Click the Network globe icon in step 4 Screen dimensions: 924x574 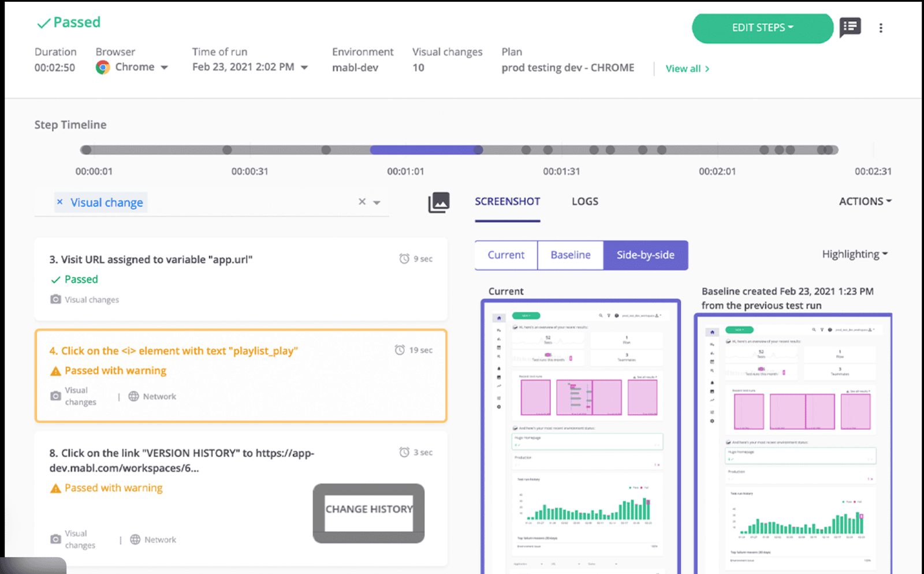(134, 396)
